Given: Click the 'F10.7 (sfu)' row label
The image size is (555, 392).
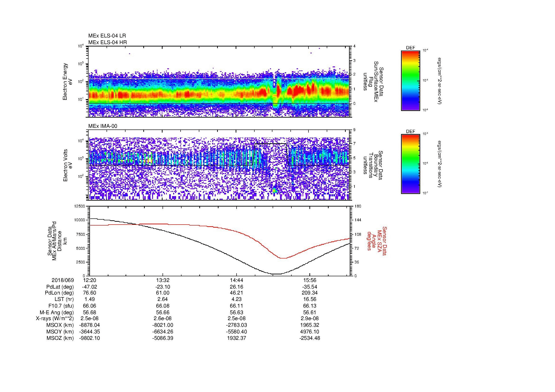Looking at the screenshot, I should tap(61, 306).
